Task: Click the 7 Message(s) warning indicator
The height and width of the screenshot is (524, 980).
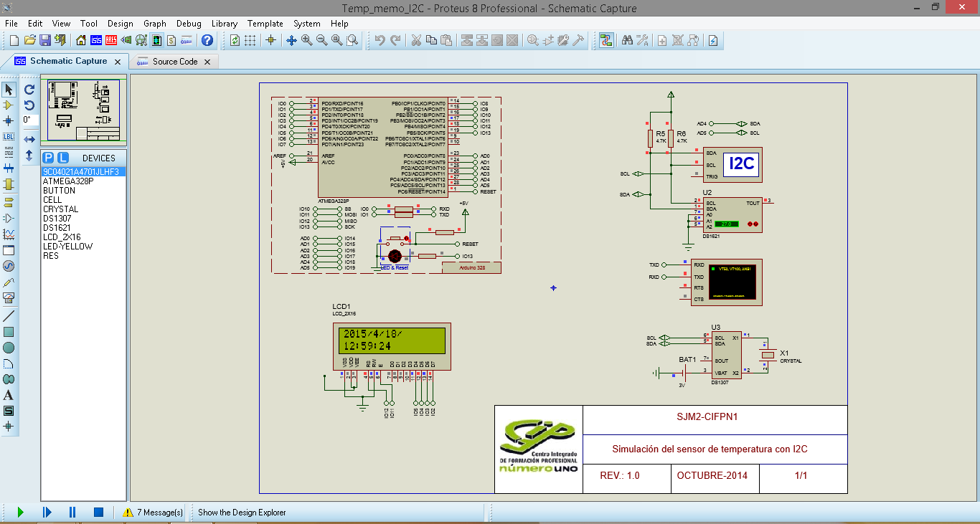Action: click(153, 513)
